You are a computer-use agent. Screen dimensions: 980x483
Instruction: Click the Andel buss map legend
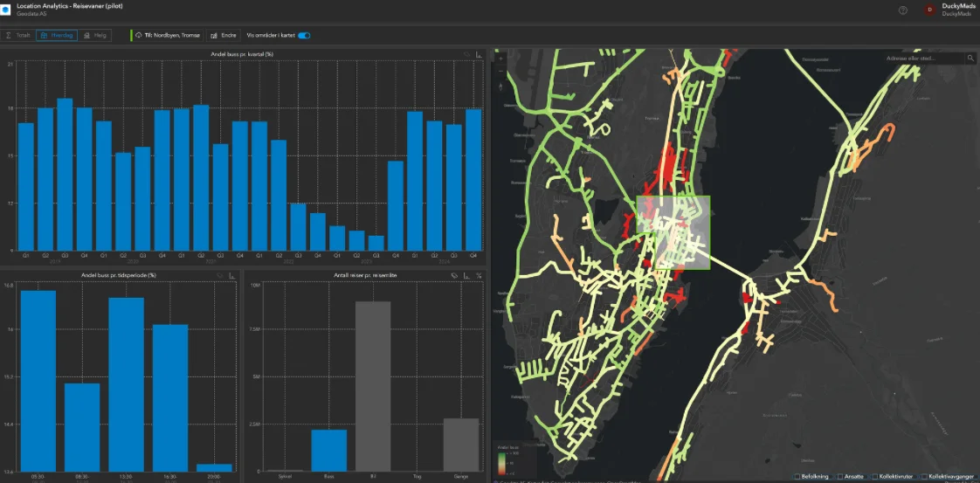click(515, 460)
